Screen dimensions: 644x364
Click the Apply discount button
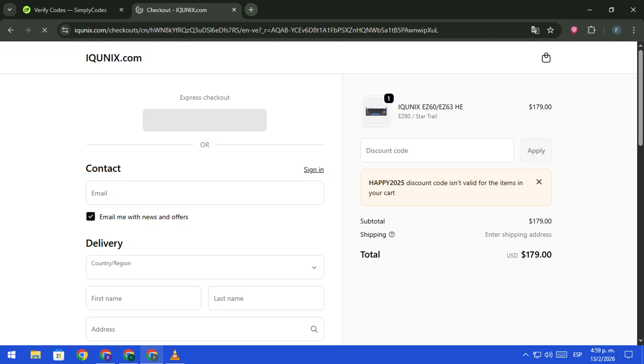pyautogui.click(x=536, y=150)
